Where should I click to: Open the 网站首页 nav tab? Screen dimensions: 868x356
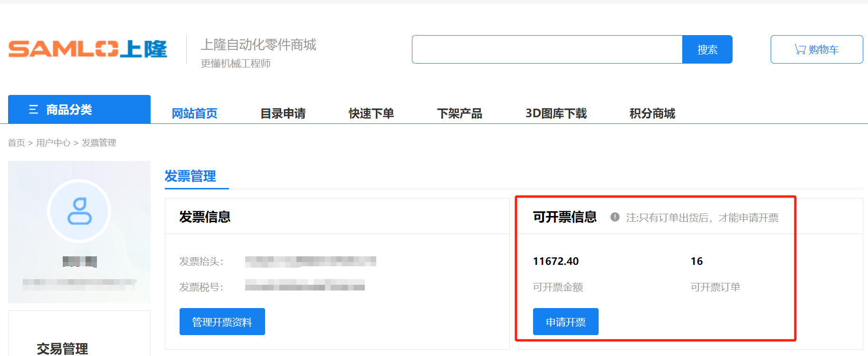194,113
